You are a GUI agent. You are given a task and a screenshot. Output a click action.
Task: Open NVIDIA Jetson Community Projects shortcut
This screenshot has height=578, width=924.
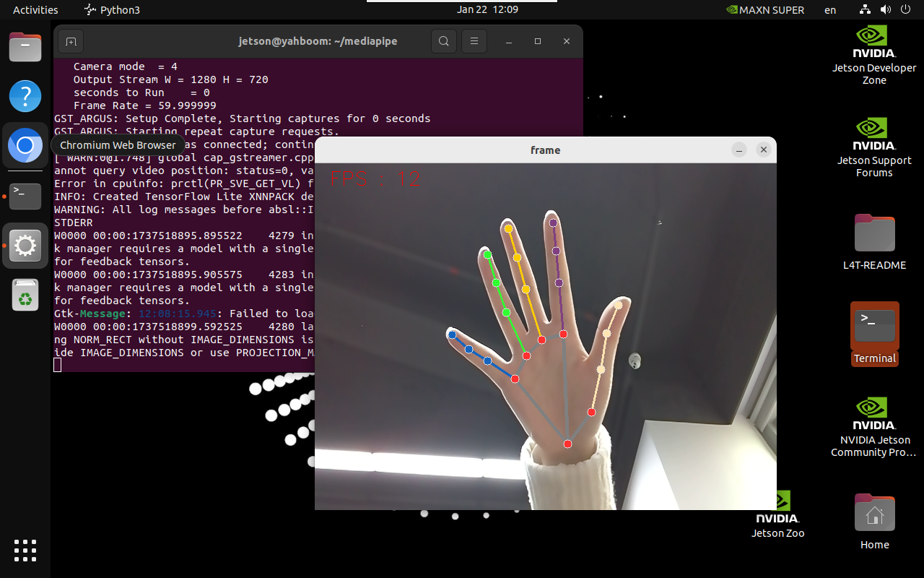[x=874, y=427]
